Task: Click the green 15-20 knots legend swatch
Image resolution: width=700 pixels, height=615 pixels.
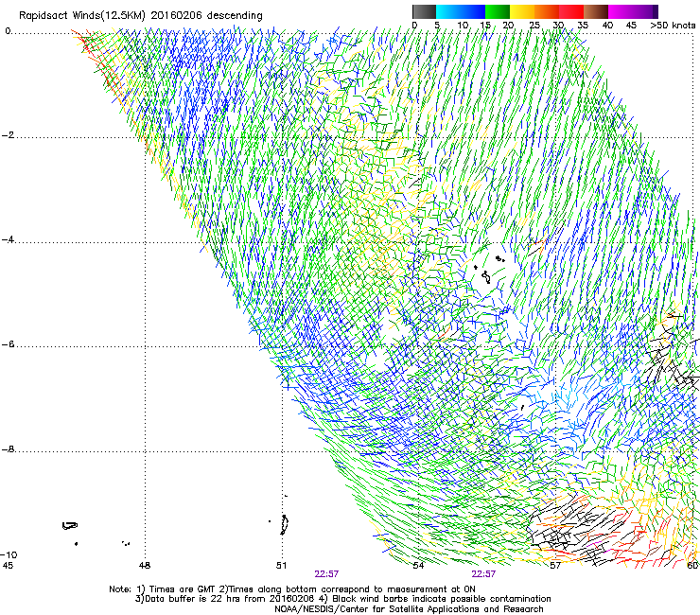Action: coord(498,12)
